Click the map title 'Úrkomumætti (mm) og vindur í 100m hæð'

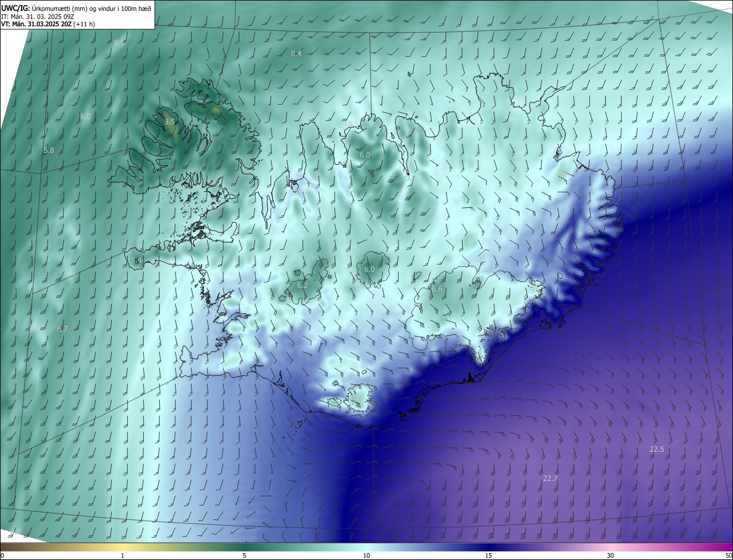[x=92, y=7]
